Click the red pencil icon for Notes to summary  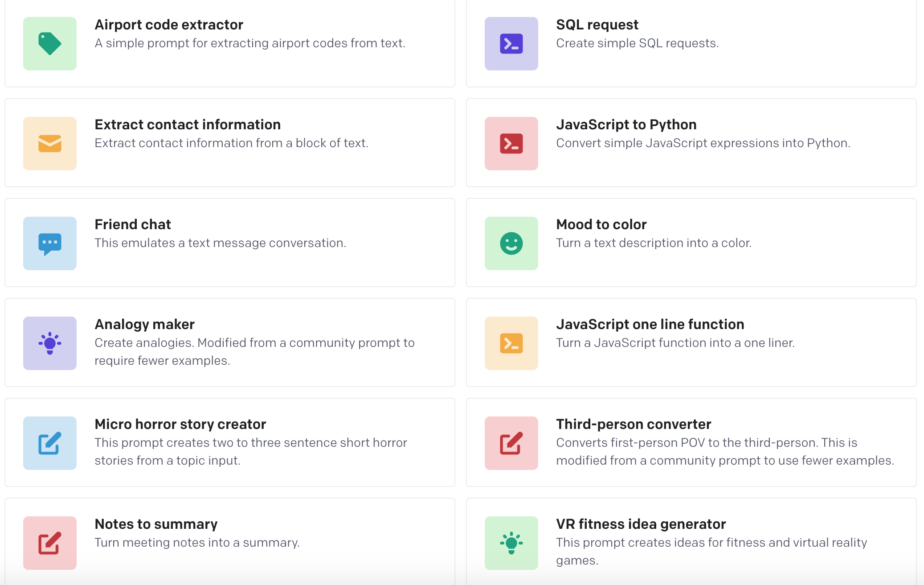coord(50,543)
